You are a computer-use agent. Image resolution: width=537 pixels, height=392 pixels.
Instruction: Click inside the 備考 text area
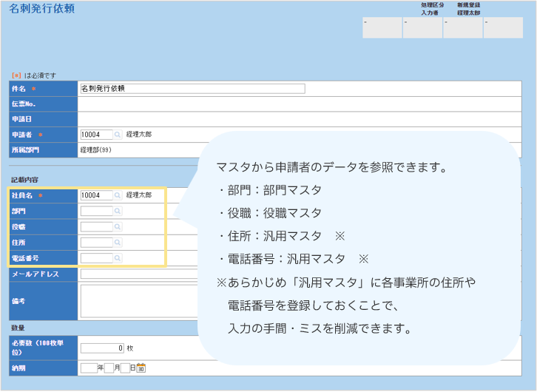137,300
